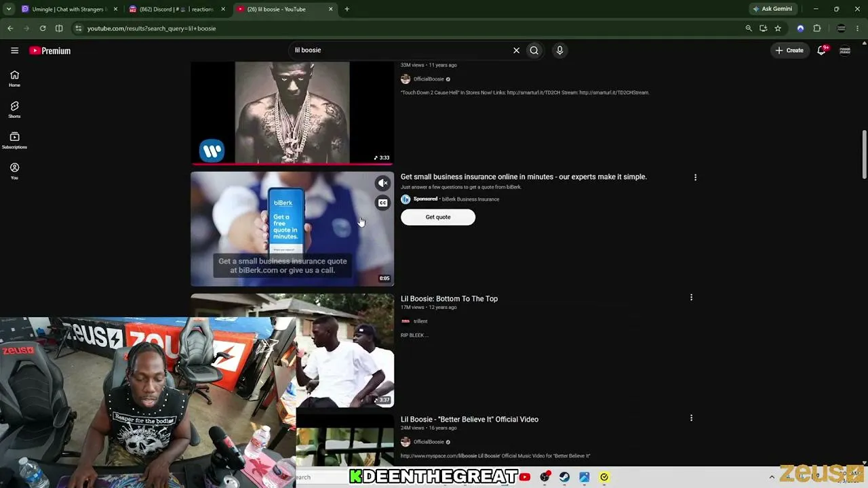Open the Photos icon in the taskbar
The image size is (868, 488).
click(x=584, y=477)
